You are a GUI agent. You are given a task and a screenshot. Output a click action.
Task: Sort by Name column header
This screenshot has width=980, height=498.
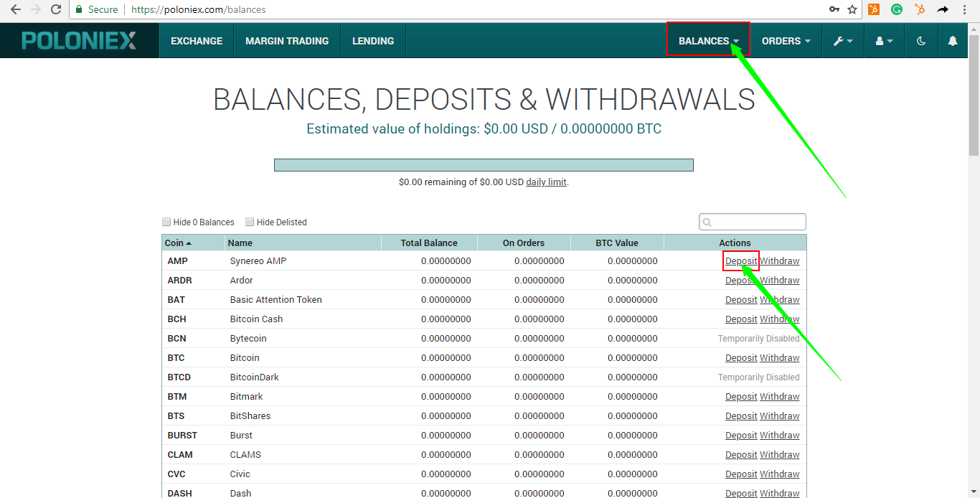click(x=303, y=243)
